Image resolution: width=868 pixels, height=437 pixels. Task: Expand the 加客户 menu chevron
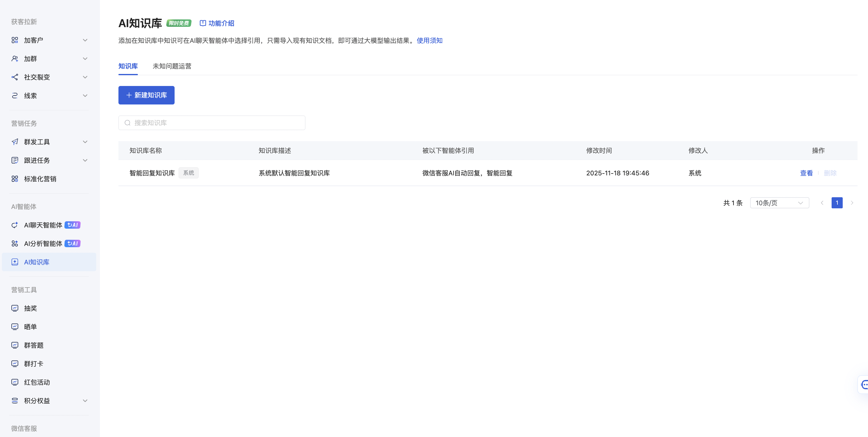(85, 40)
